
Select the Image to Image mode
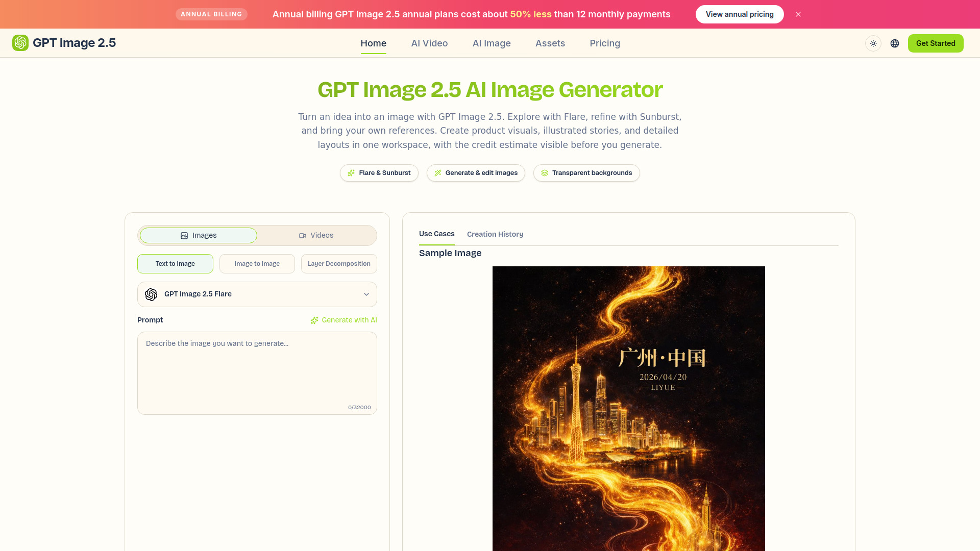257,264
